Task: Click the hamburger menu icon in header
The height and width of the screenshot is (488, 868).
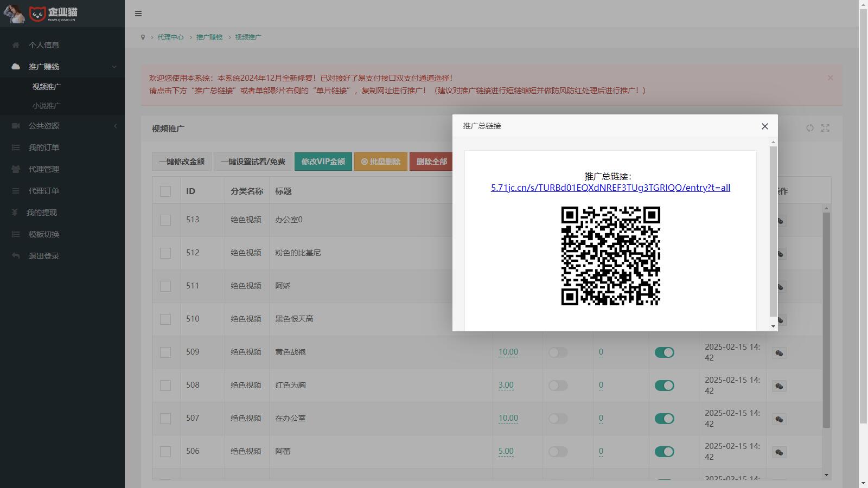Action: [x=138, y=14]
